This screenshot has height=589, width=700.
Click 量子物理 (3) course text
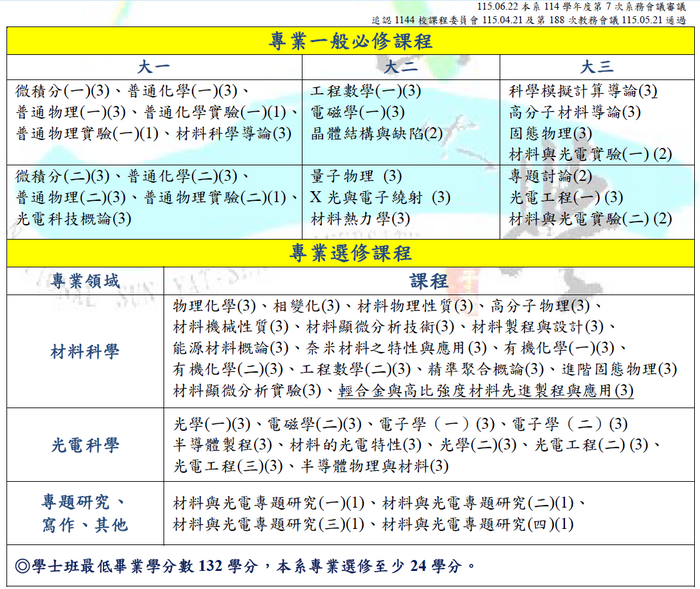tap(356, 176)
